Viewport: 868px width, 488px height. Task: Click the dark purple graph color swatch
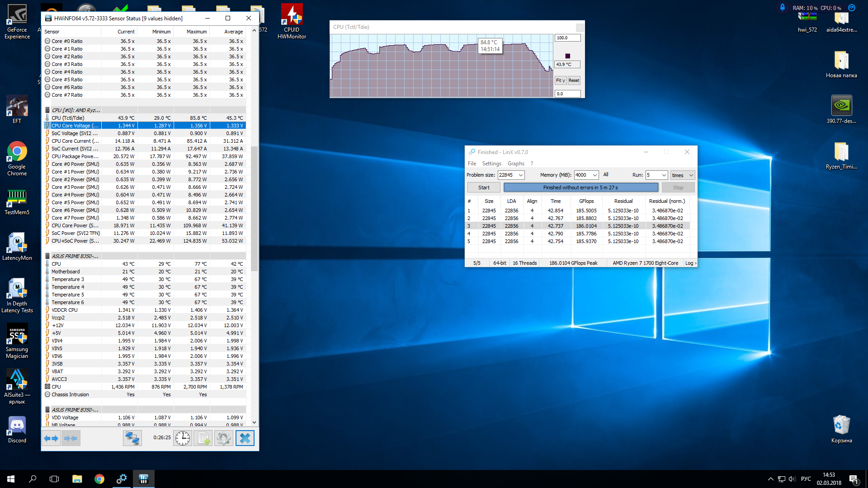(568, 56)
